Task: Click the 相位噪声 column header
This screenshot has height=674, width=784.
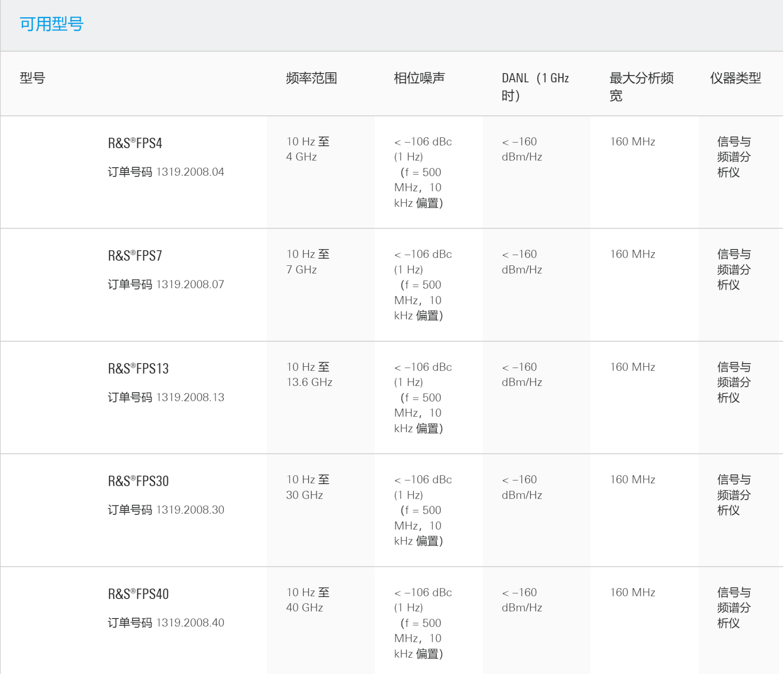Action: coord(419,78)
